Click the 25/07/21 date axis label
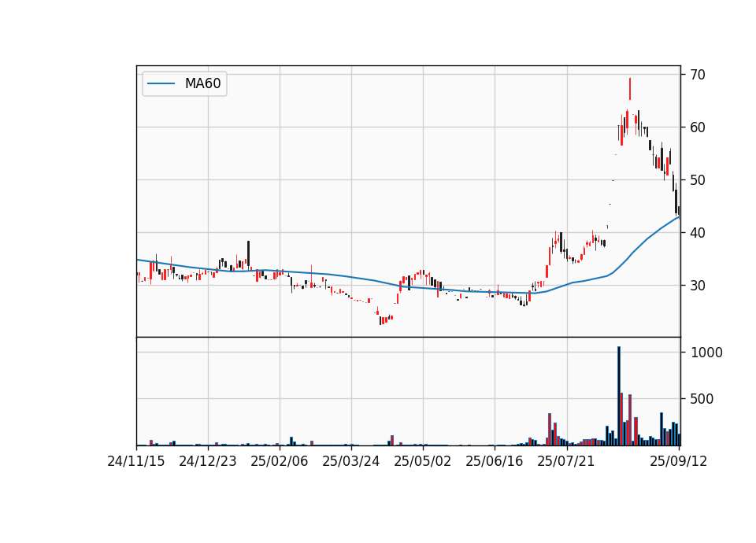Screen dimensions: 756x543 tap(566, 461)
